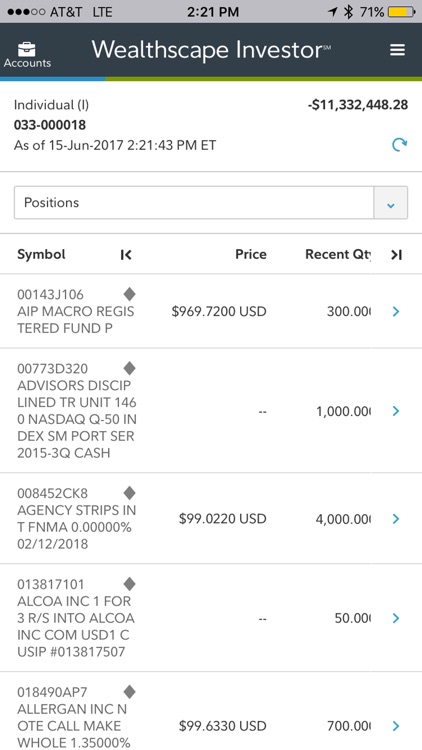Tap the battery indicator in the status bar
The height and width of the screenshot is (750, 422).
pos(402,11)
